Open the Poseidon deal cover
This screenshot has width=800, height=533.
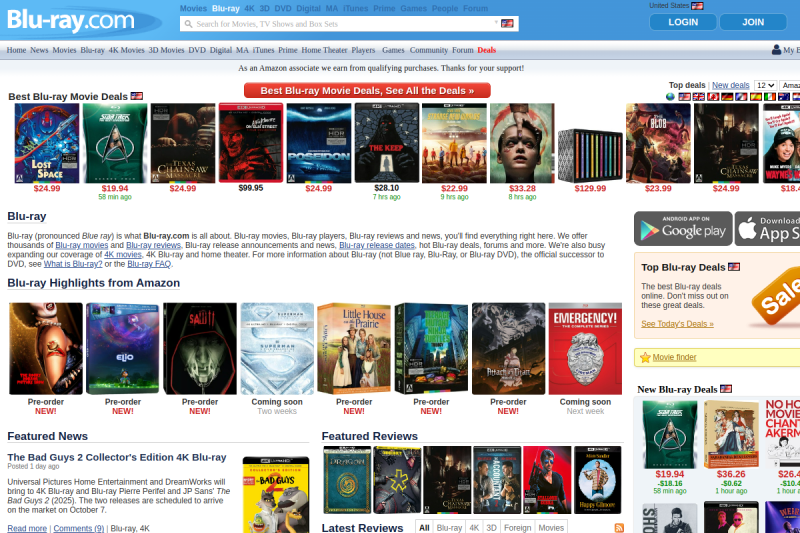coord(319,143)
